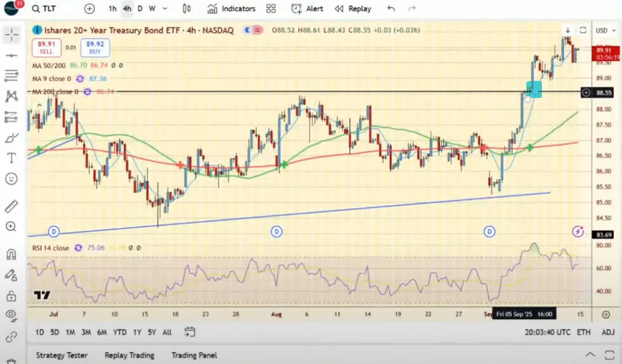
Task: Select the crosshair cursor tool
Action: [12, 35]
